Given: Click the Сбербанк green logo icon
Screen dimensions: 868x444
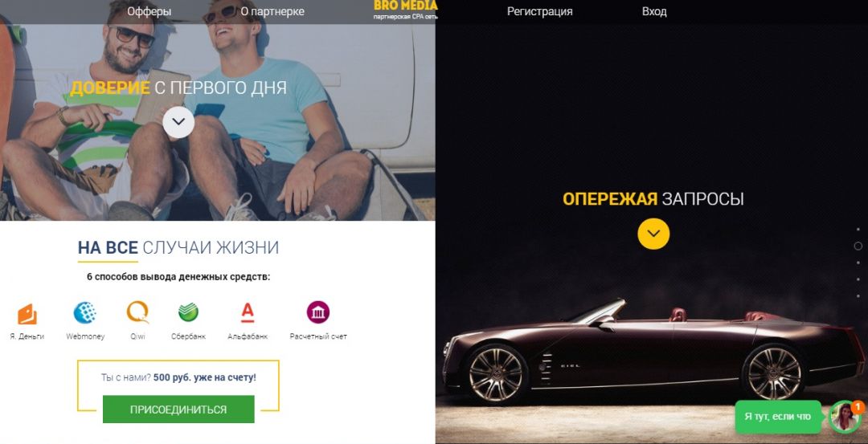Looking at the screenshot, I should 188,312.
